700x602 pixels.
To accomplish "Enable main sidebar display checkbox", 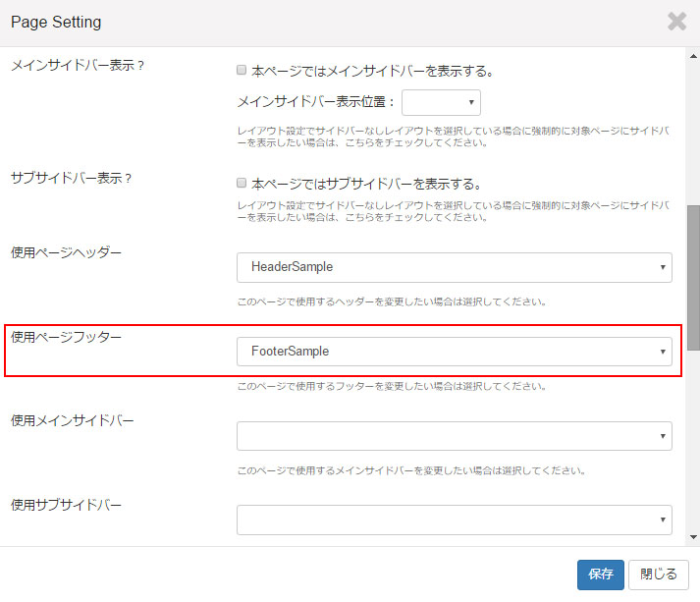I will (x=242, y=70).
